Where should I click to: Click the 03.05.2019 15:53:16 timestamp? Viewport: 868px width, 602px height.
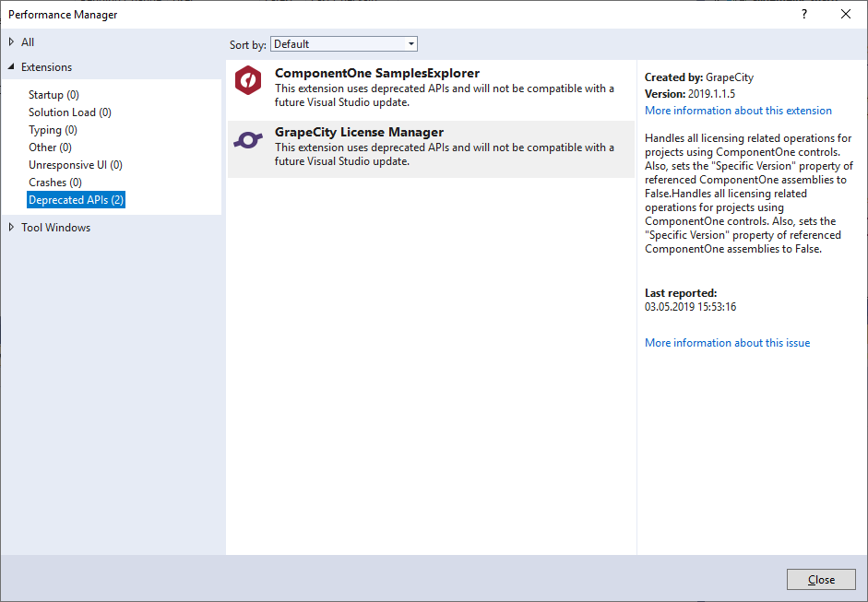(x=690, y=307)
